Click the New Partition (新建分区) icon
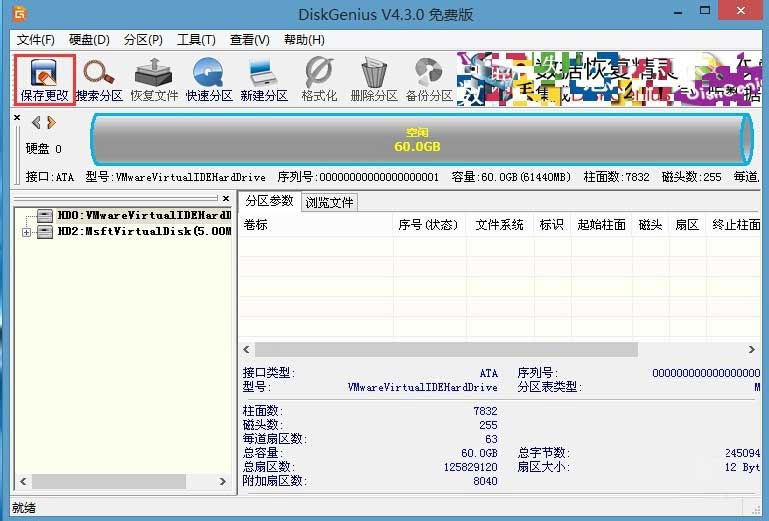The height and width of the screenshot is (521, 769). (x=264, y=80)
